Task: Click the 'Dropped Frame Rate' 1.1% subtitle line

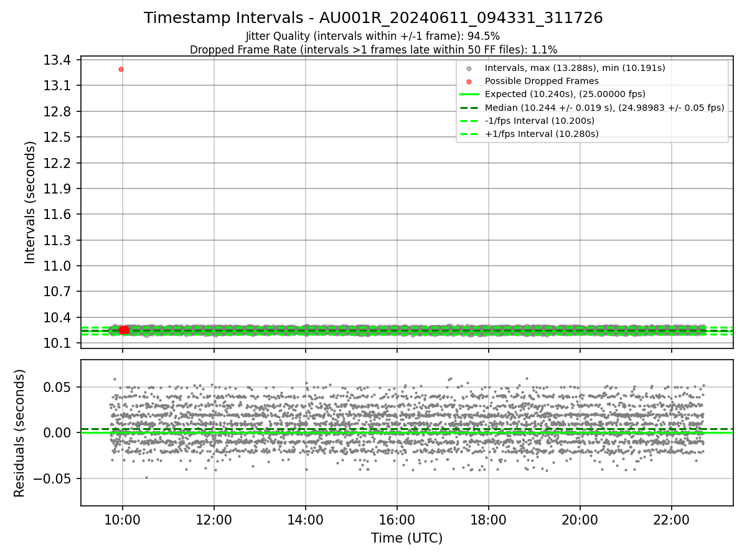Action: click(x=374, y=49)
